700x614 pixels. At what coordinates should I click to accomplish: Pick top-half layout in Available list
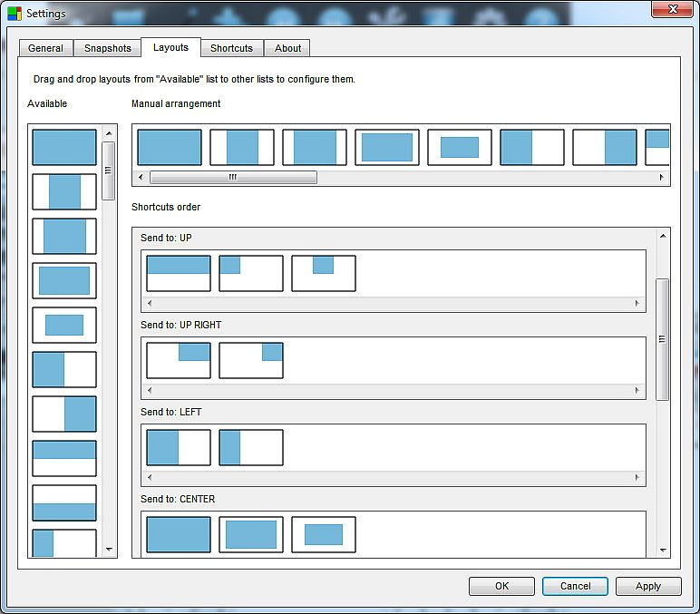tap(63, 458)
